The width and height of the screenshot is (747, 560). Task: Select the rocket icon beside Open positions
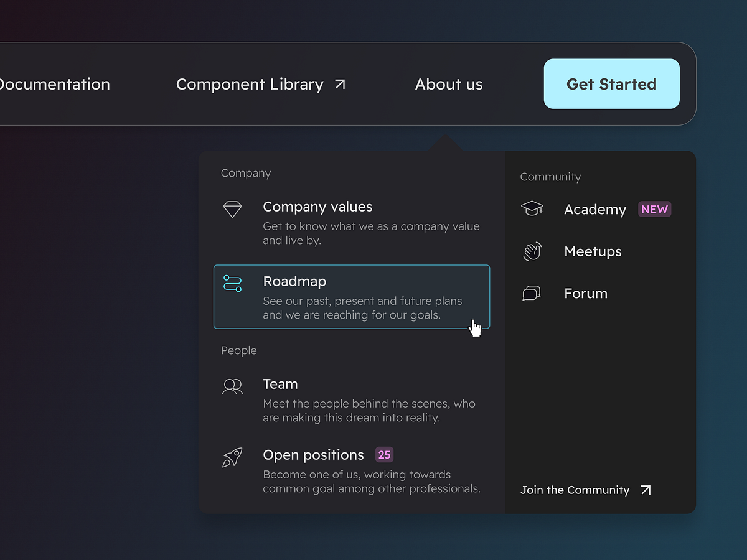[232, 457]
